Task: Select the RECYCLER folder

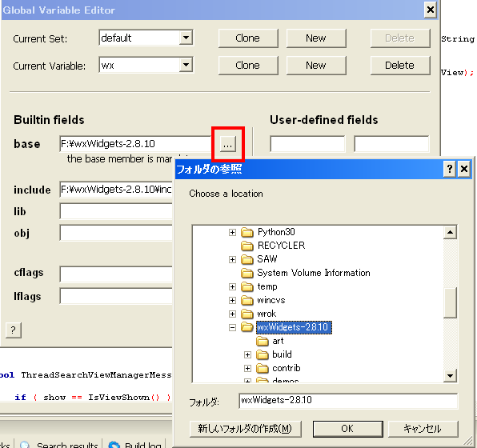Action: tap(281, 246)
